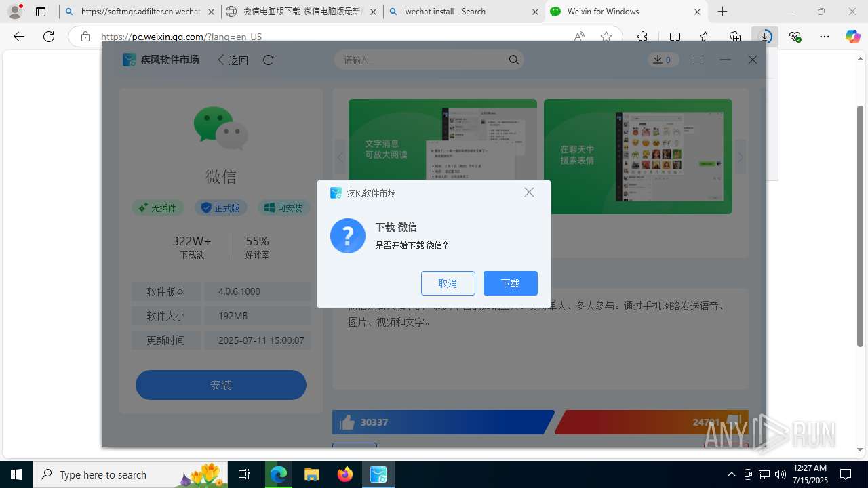
Task: Open Task View on the taskbar
Action: (x=244, y=474)
